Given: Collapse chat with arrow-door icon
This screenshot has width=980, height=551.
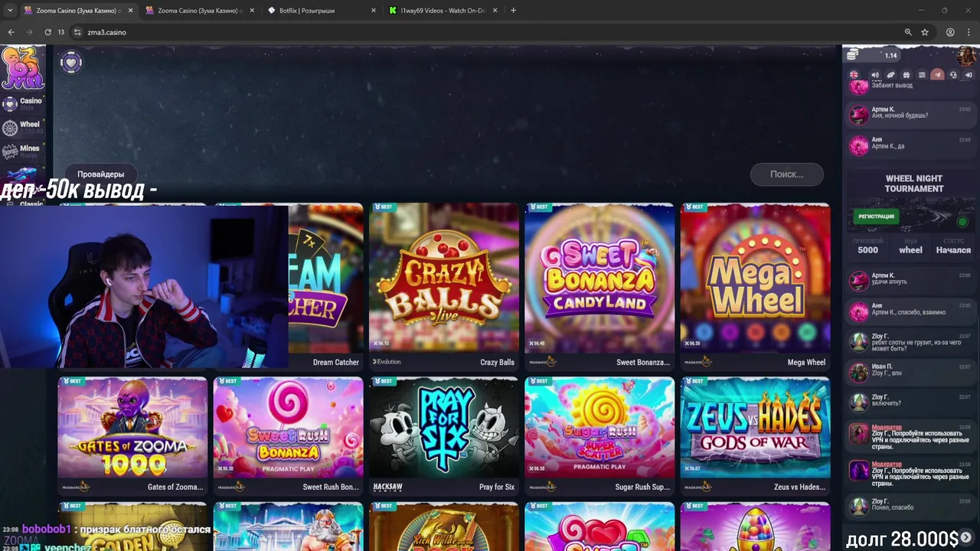Looking at the screenshot, I should (x=969, y=75).
